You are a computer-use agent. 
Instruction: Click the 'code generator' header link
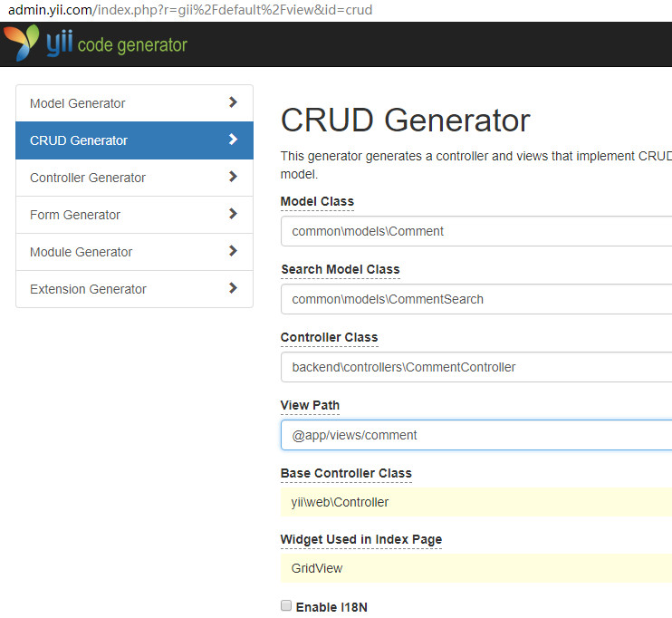click(132, 44)
